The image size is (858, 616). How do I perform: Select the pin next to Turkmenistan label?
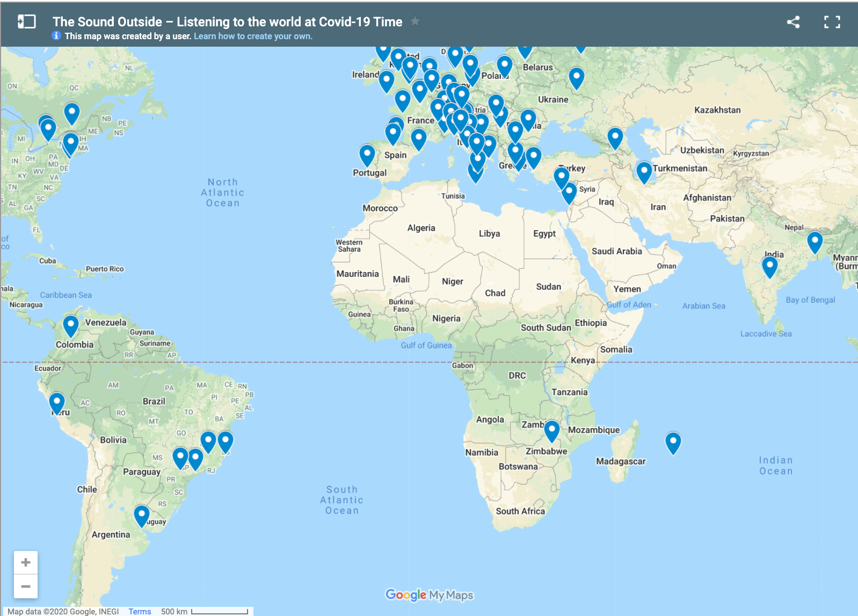tap(644, 171)
